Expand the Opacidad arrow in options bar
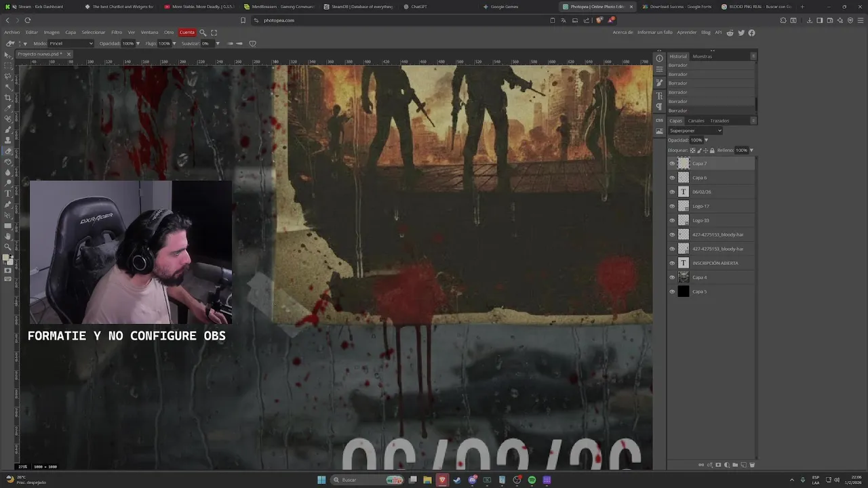 coord(138,43)
